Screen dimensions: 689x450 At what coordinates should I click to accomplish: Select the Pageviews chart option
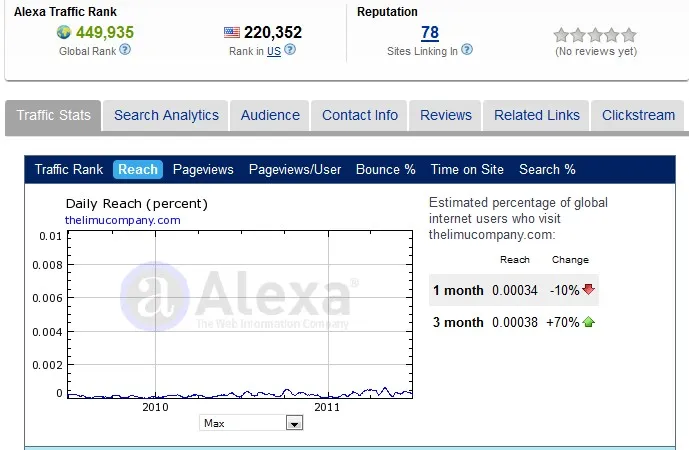pyautogui.click(x=203, y=169)
